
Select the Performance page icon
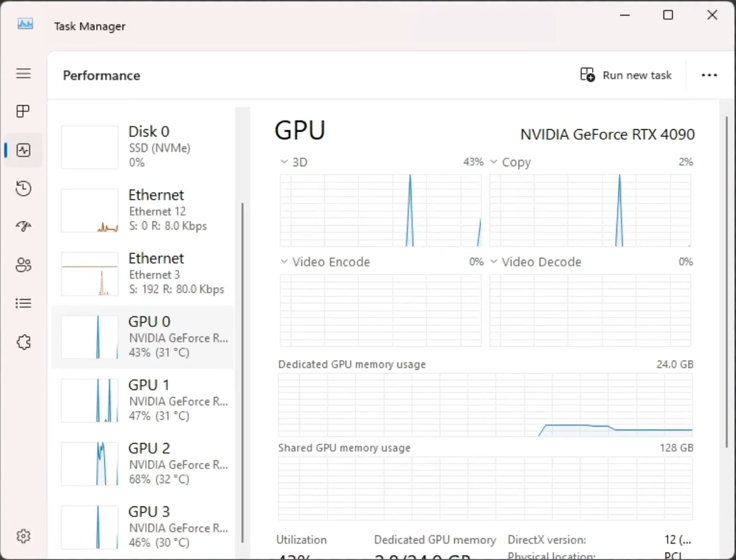(23, 150)
